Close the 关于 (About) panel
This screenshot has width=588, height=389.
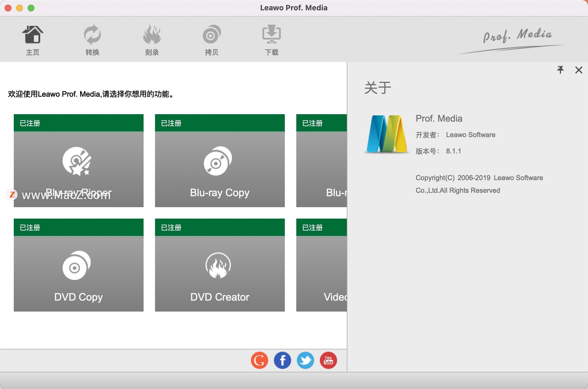(x=579, y=70)
